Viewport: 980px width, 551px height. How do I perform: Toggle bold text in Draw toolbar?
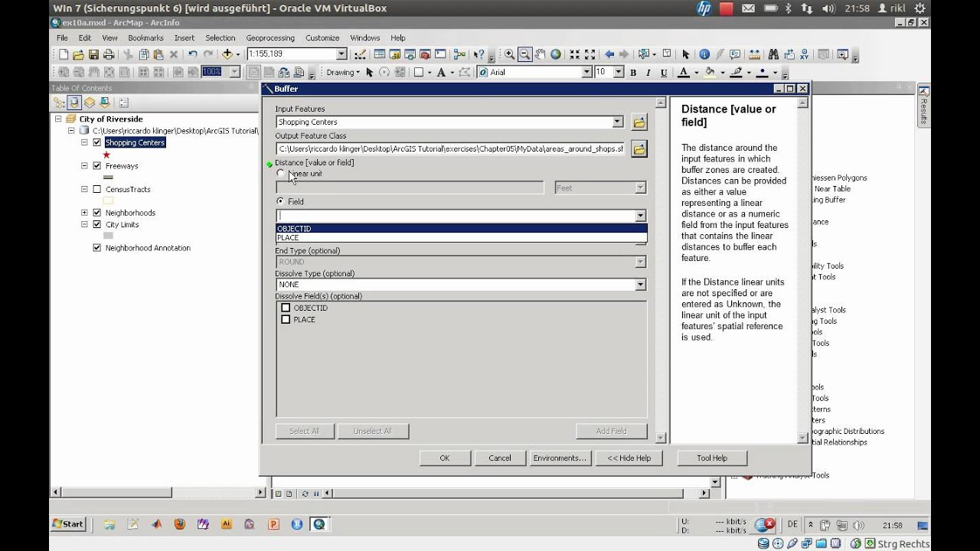tap(632, 73)
